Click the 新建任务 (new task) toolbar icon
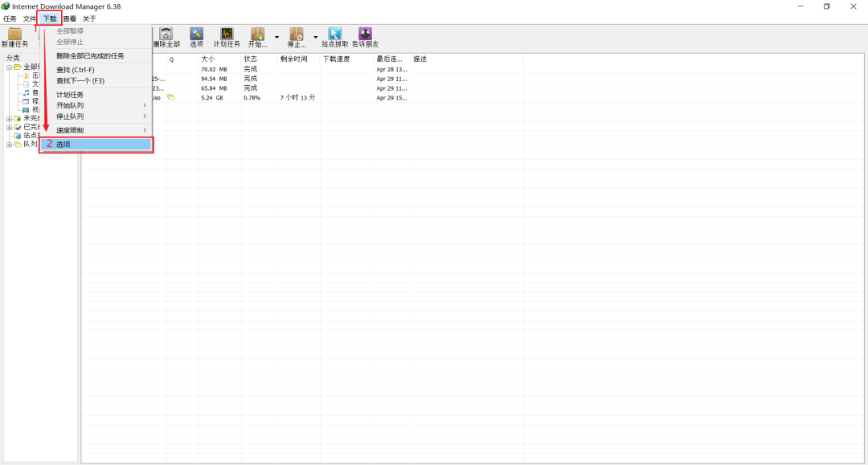Image resolution: width=868 pixels, height=465 pixels. [14, 35]
